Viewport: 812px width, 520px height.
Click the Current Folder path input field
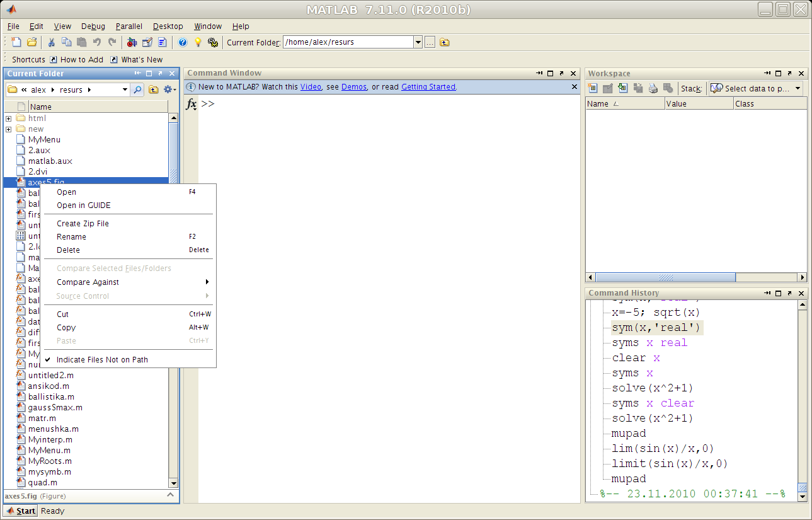[x=348, y=42]
